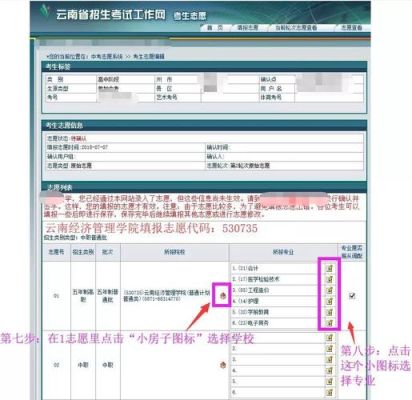This screenshot has width=412, height=400.
Task: Click the major field containing 会计
Action: click(277, 268)
